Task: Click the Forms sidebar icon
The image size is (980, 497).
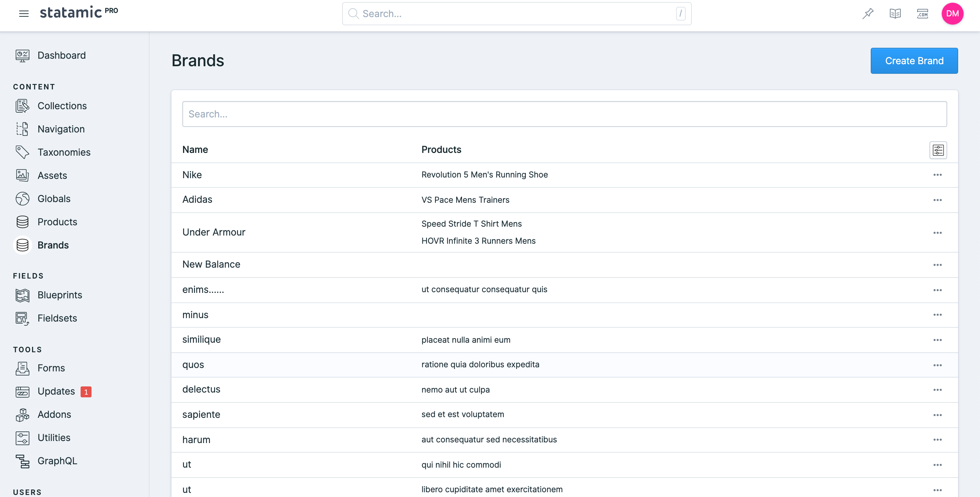Action: tap(23, 368)
